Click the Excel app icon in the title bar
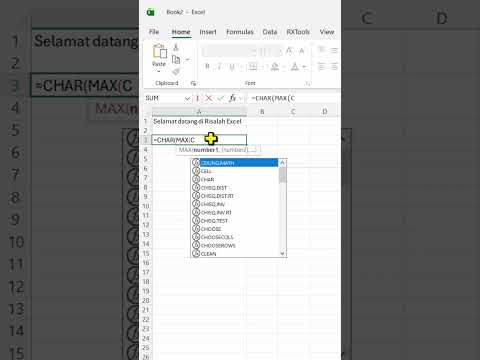Viewport: 480px width, 360px height. [x=151, y=12]
